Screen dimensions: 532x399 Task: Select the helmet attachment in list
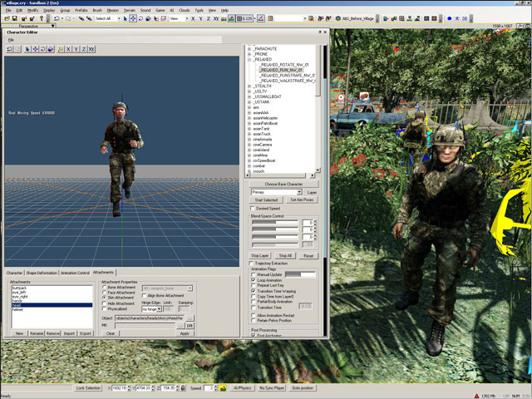coord(18,309)
